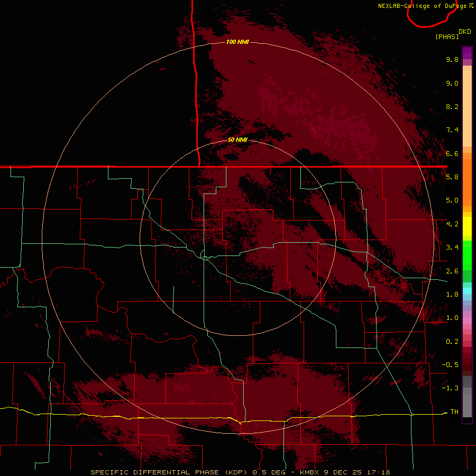Click the 5.0 scale label
476x476 pixels.
click(x=452, y=200)
